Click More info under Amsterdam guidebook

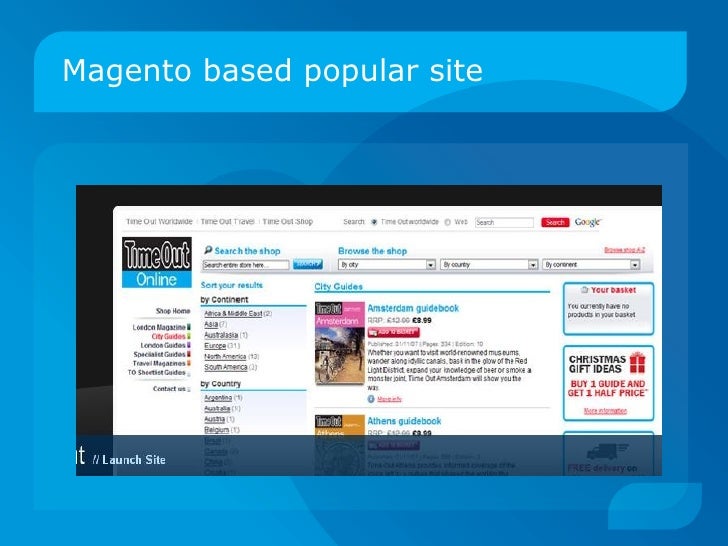[389, 399]
